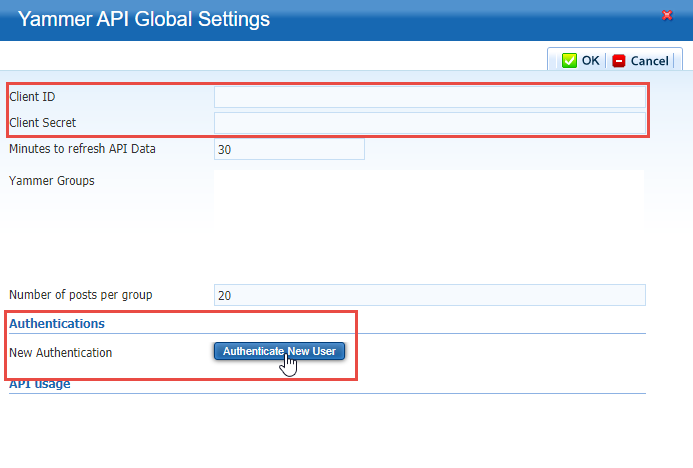Select the posts per group field showing 20
Screen dimensions: 693x468
click(x=430, y=295)
